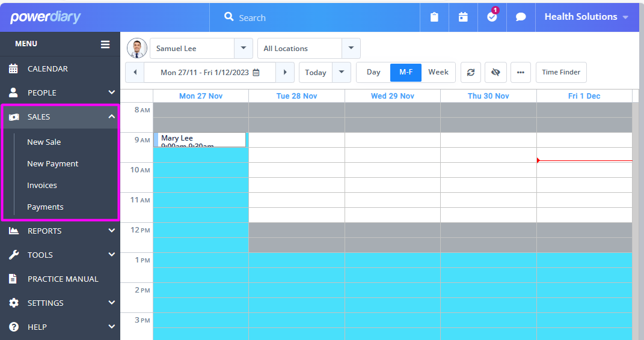
Task: Open the Time Finder button
Action: tap(561, 72)
